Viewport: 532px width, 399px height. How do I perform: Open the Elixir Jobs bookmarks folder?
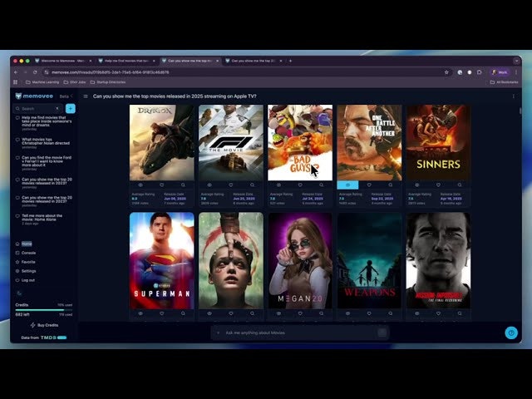pyautogui.click(x=75, y=82)
